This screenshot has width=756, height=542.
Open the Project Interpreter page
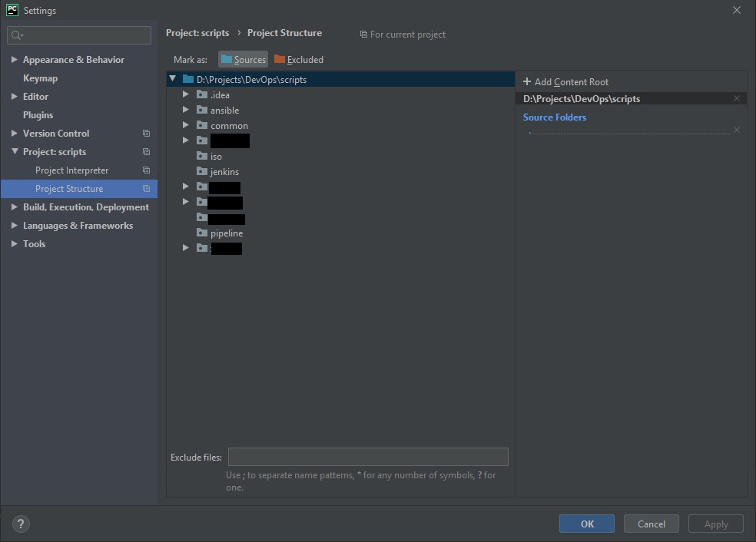72,170
